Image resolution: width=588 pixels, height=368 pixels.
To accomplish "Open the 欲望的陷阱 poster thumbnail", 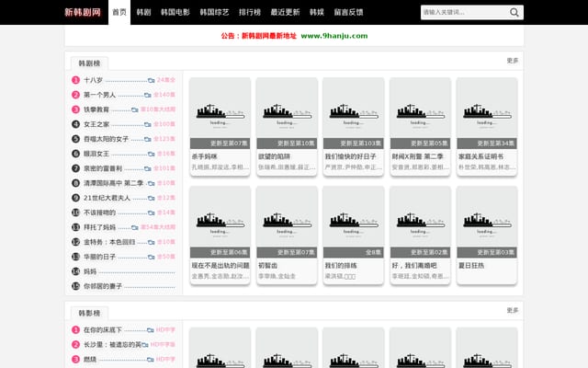I will click(287, 113).
